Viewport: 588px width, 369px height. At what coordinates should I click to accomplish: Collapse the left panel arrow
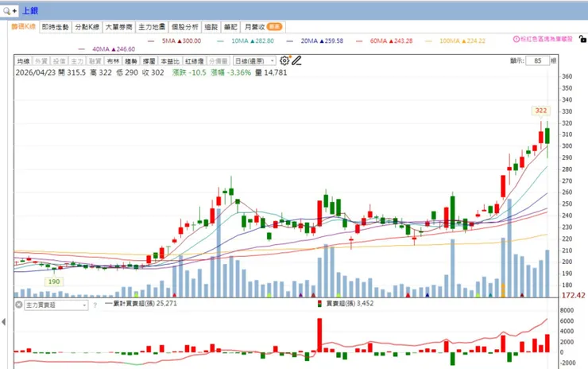point(3,322)
